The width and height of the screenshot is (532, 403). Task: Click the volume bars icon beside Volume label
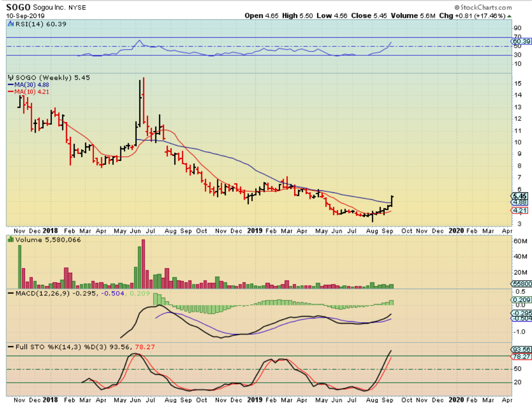(x=10, y=240)
